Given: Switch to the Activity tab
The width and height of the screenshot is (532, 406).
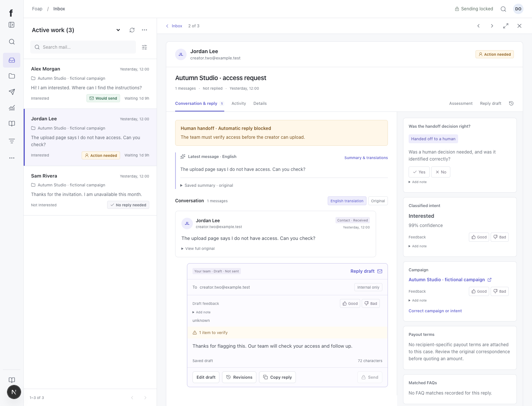Looking at the screenshot, I should (239, 103).
